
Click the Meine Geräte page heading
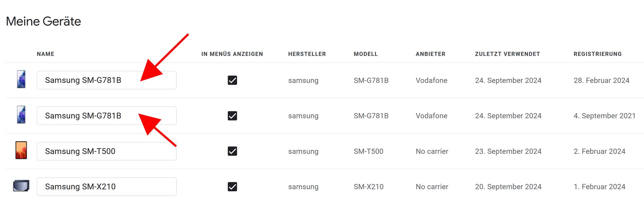coord(44,21)
